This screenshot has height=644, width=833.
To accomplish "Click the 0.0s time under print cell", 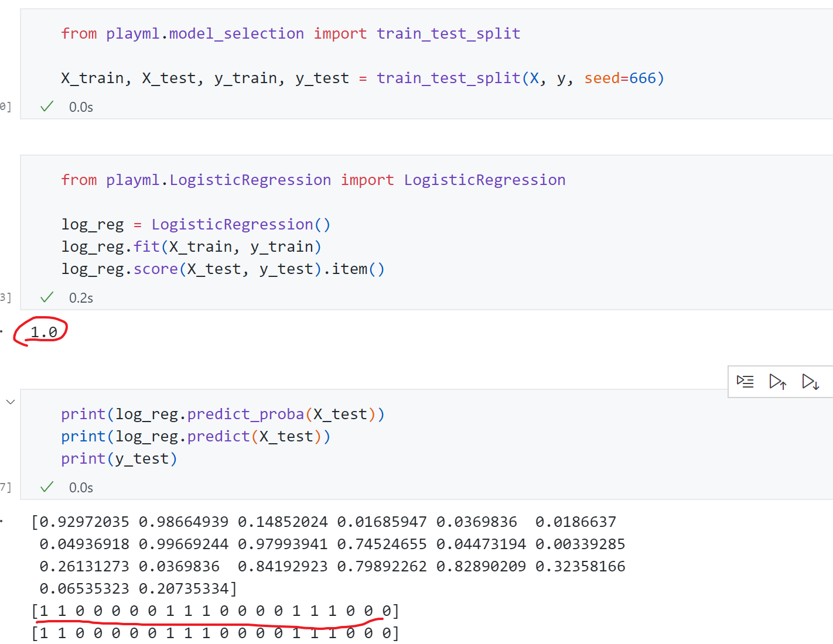I will pos(81,488).
